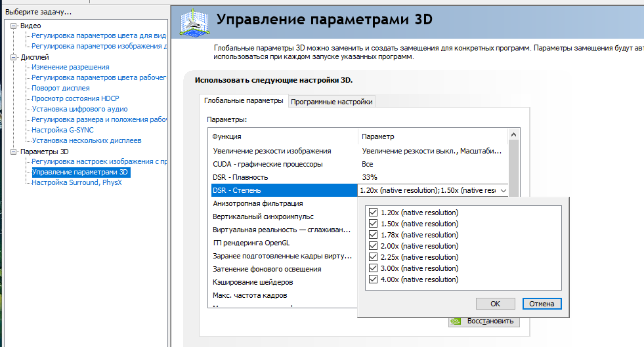
Task: Click the Увеличение резкости выкл. value
Action: 432,151
